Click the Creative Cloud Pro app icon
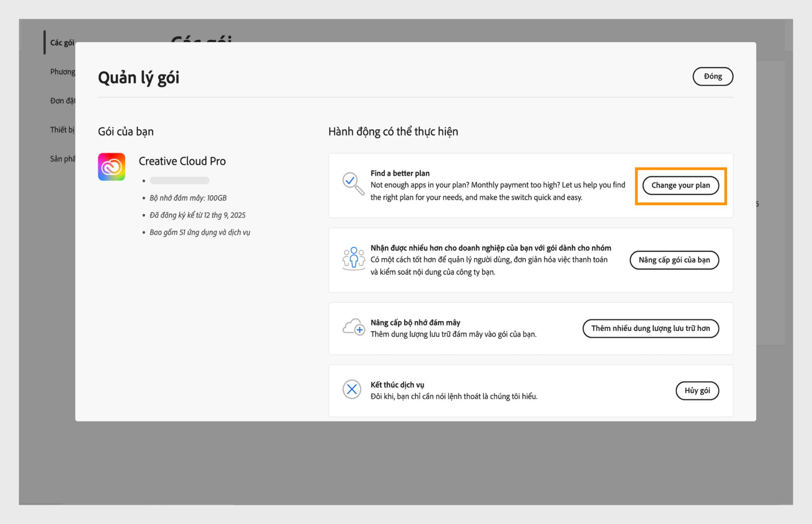The height and width of the screenshot is (524, 812). [x=112, y=167]
